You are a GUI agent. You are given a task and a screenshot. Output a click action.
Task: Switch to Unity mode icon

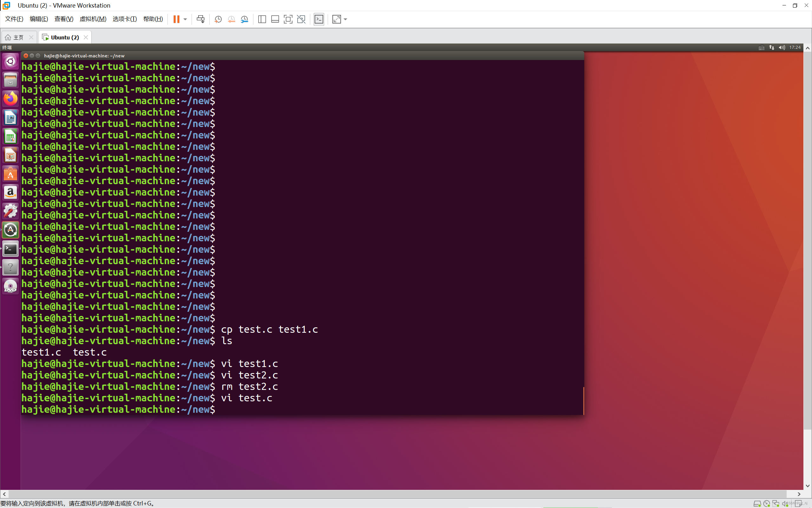click(x=301, y=19)
